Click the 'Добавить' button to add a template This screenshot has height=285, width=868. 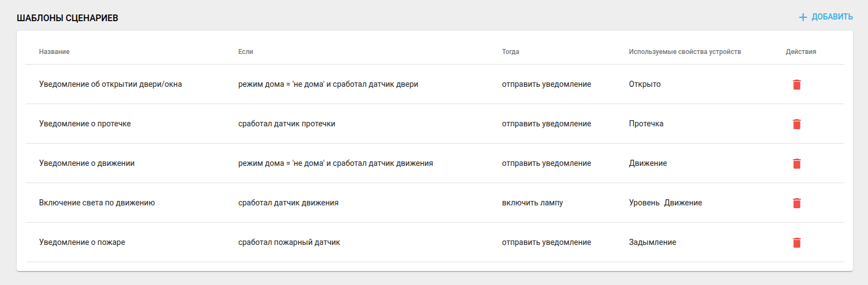[826, 17]
